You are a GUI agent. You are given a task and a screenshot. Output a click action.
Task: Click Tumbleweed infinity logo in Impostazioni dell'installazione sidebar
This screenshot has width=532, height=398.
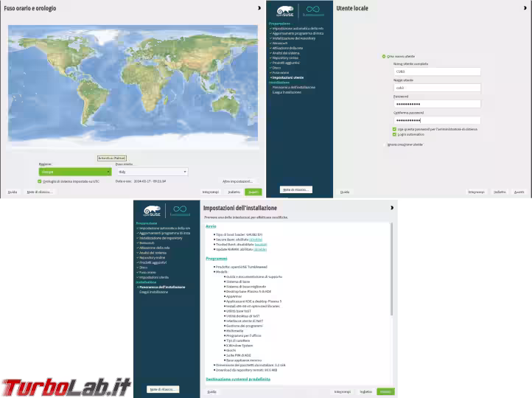[x=180, y=211]
